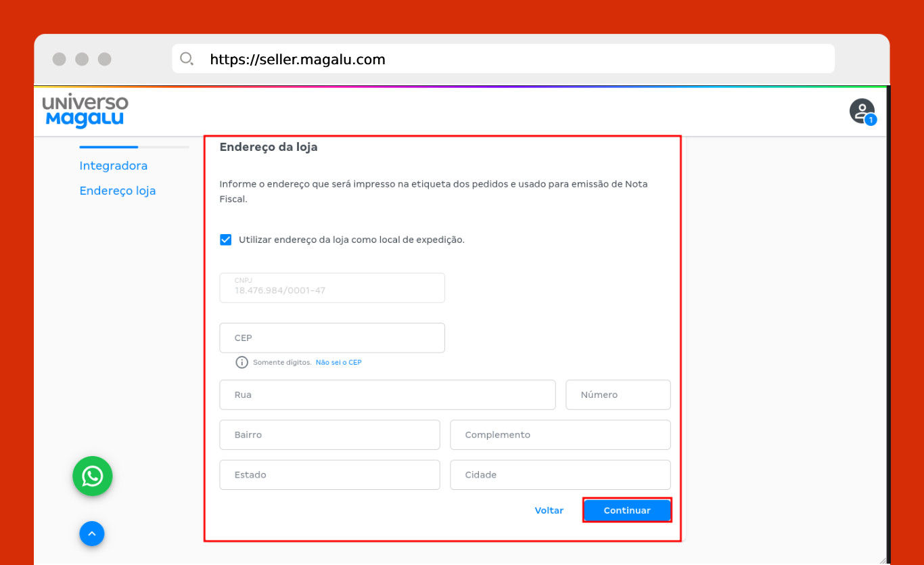Focus the Cidade input field
This screenshot has width=924, height=565.
[x=561, y=475]
